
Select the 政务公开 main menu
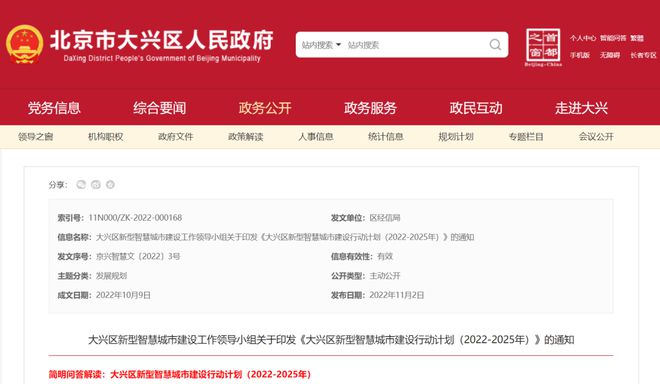pos(265,108)
